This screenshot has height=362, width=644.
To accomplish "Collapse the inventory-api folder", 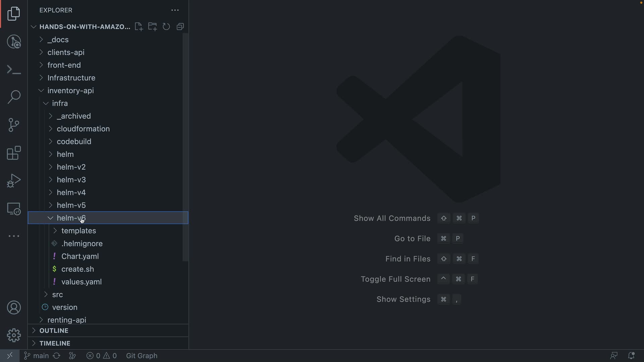I will click(70, 90).
